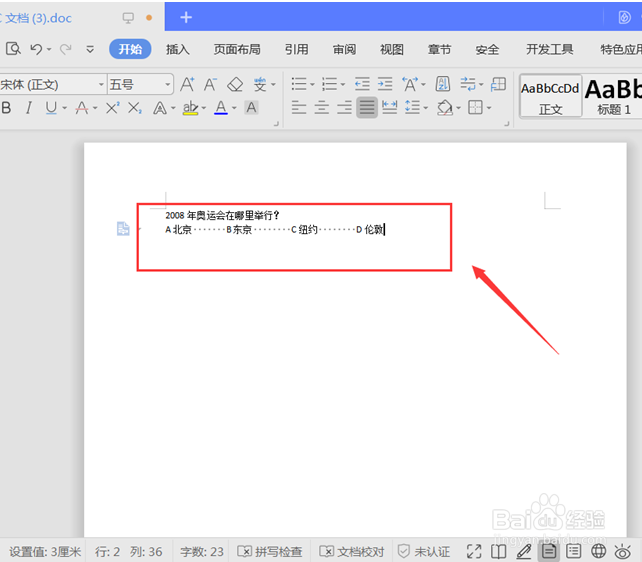
Task: Open the 章节 tab
Action: coord(439,50)
